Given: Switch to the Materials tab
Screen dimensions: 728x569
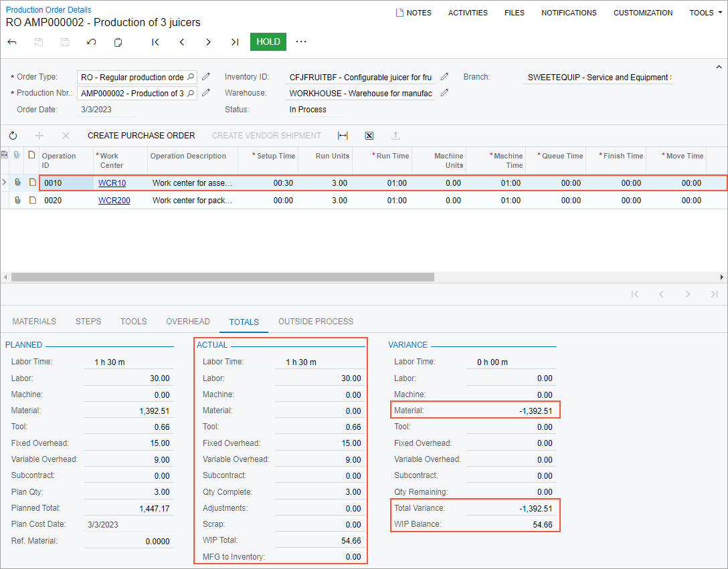Looking at the screenshot, I should tap(34, 322).
